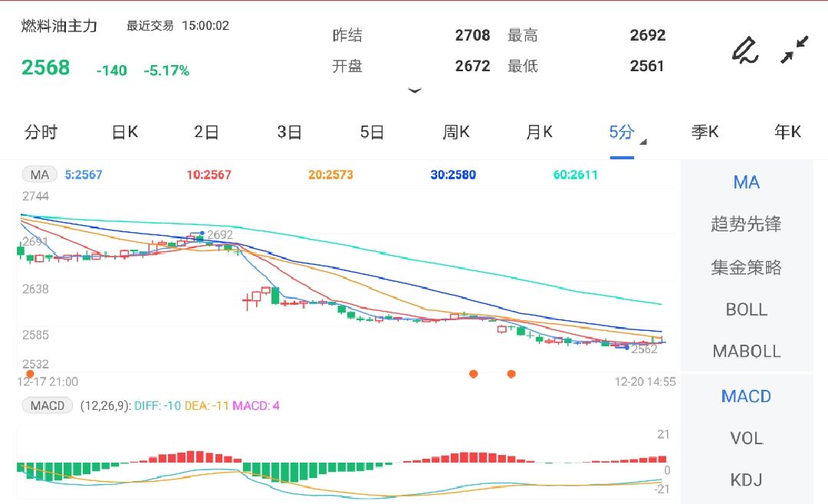828x504 pixels.
Task: Select BOLL indicator
Action: (746, 309)
